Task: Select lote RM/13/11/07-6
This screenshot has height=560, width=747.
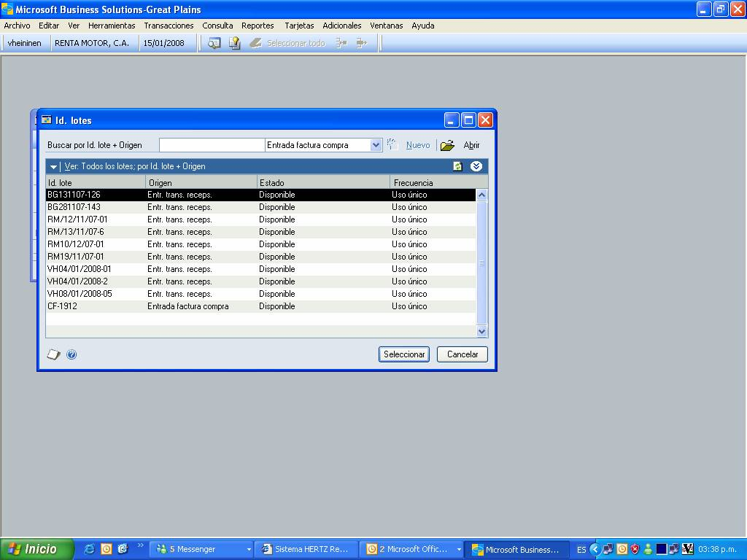Action: point(260,232)
